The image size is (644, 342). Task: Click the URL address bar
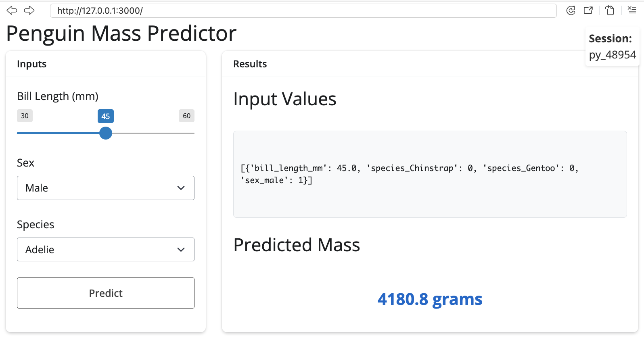pyautogui.click(x=303, y=10)
